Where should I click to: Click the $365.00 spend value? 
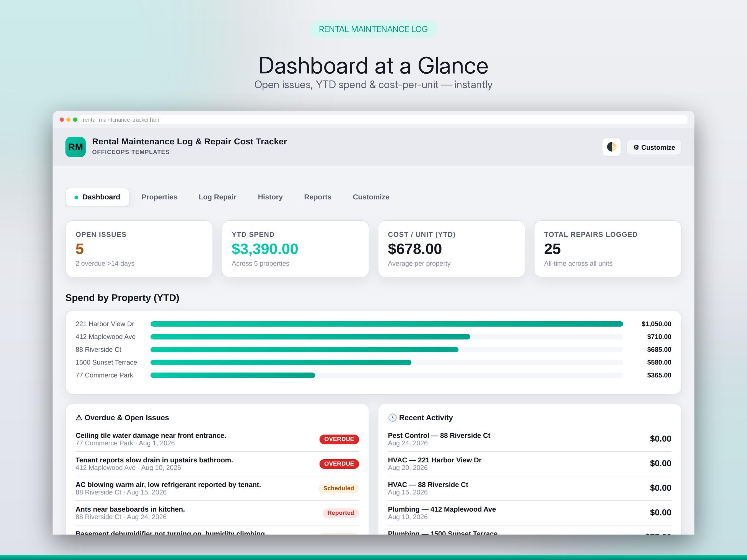click(x=659, y=375)
